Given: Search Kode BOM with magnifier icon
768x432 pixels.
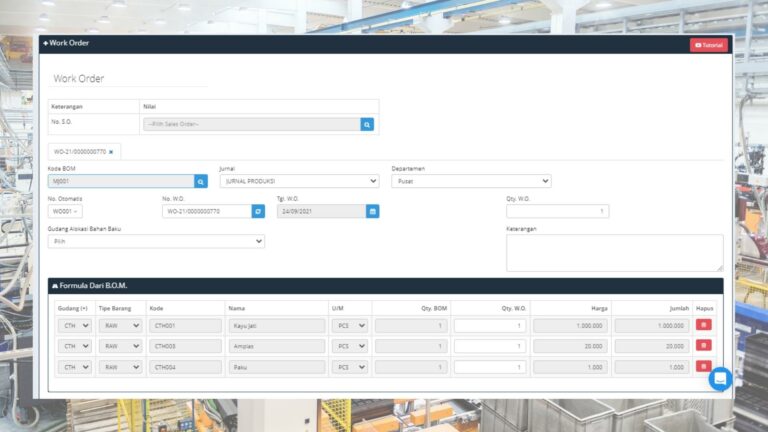Looking at the screenshot, I should pyautogui.click(x=201, y=181).
